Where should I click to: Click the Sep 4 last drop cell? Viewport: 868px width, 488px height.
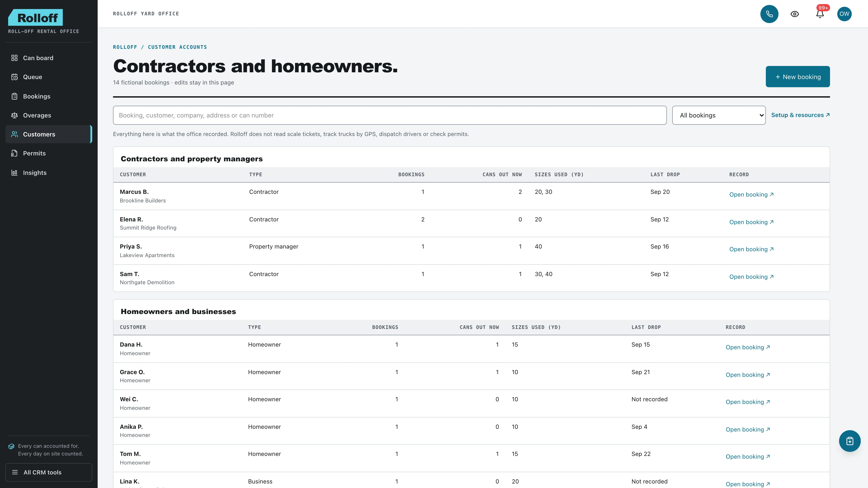639,427
